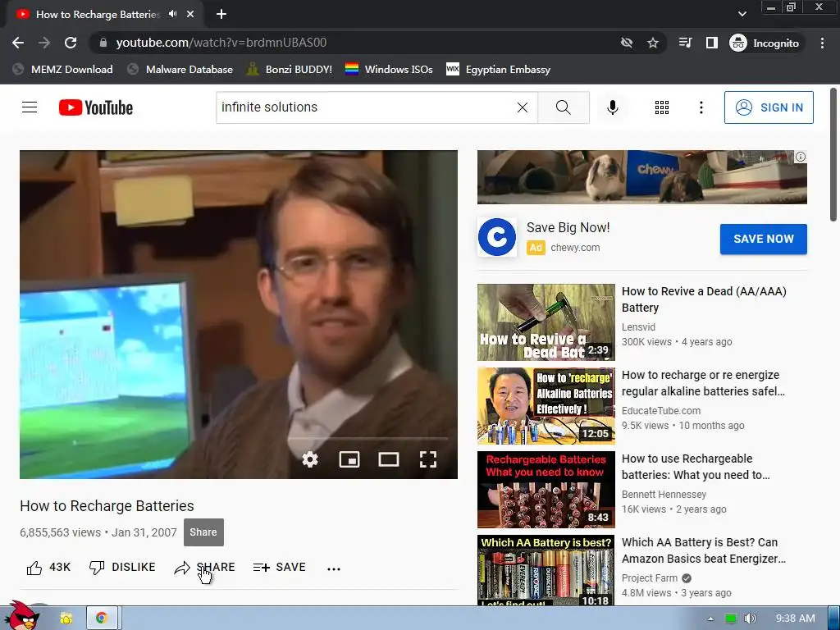Mute tab via speaker icon
840x630 pixels.
click(172, 14)
